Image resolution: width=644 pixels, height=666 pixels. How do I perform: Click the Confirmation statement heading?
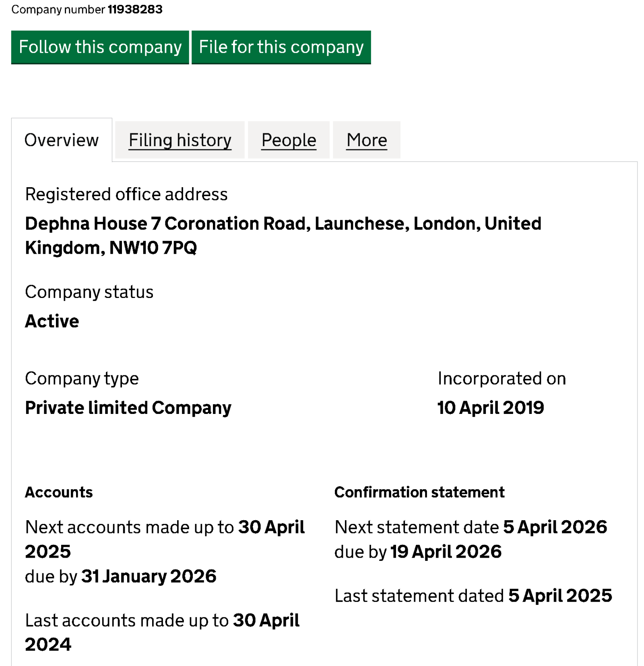coord(419,492)
